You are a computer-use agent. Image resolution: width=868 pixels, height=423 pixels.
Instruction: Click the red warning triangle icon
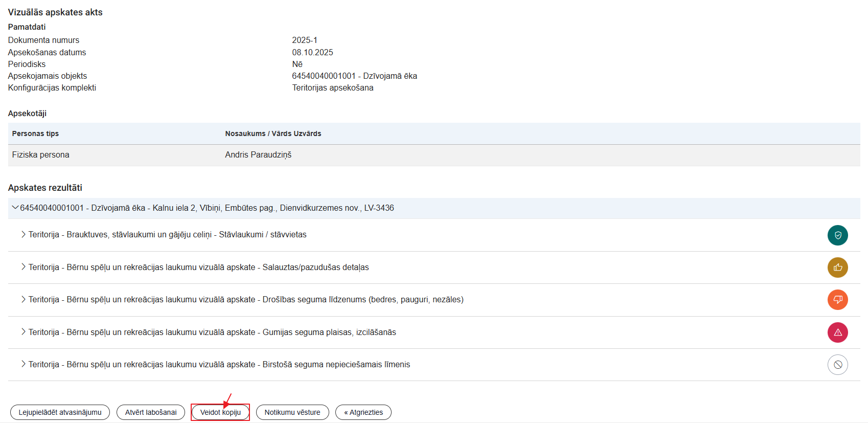(837, 332)
